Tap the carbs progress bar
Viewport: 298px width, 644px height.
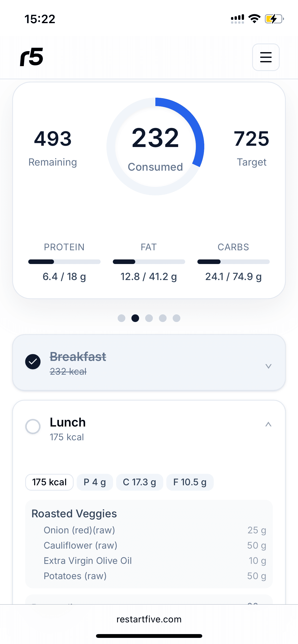[x=233, y=262]
